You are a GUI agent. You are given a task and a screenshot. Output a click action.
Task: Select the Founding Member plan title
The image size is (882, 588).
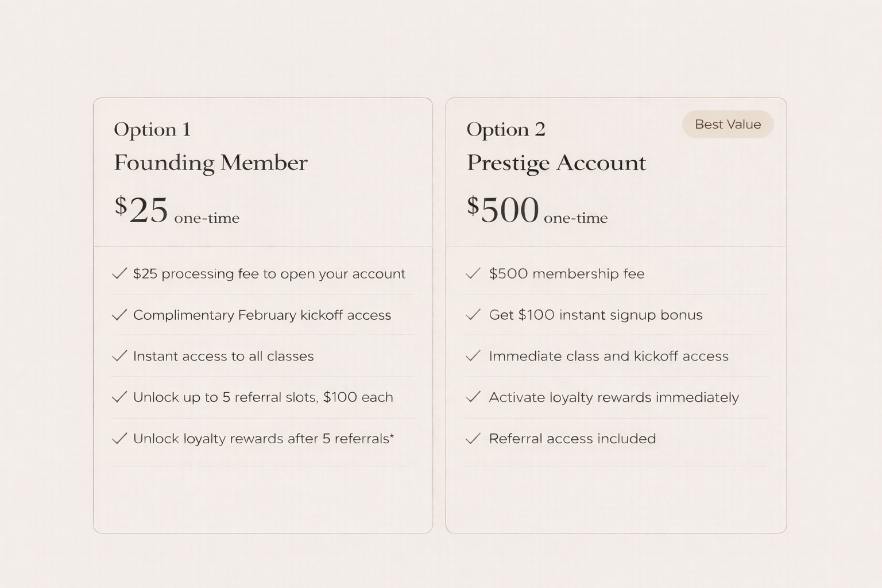pyautogui.click(x=211, y=163)
